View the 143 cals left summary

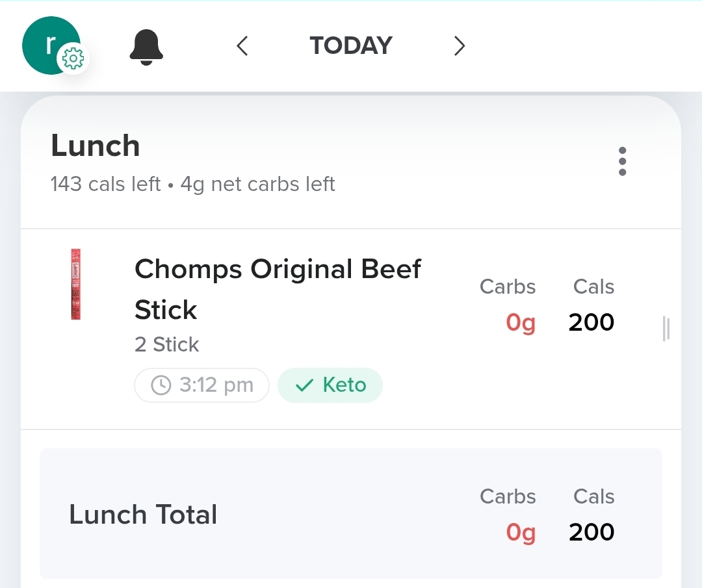(105, 185)
